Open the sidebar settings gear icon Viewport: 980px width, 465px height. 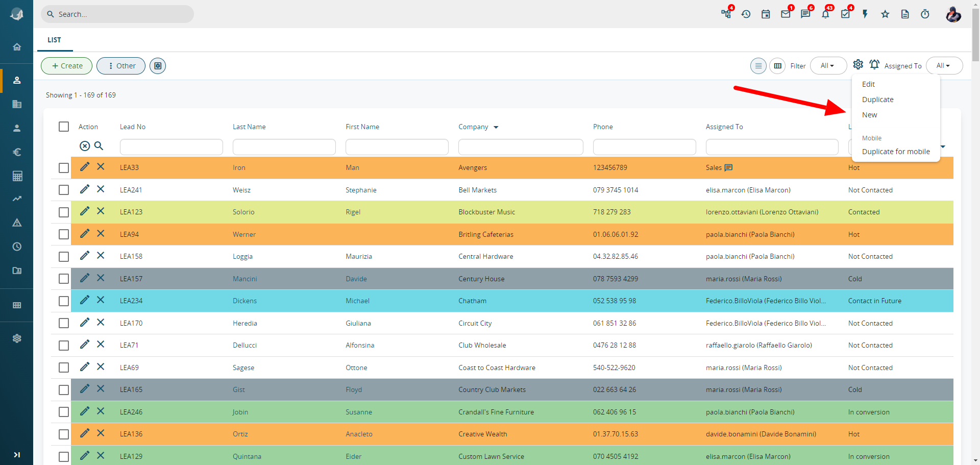[x=17, y=338]
